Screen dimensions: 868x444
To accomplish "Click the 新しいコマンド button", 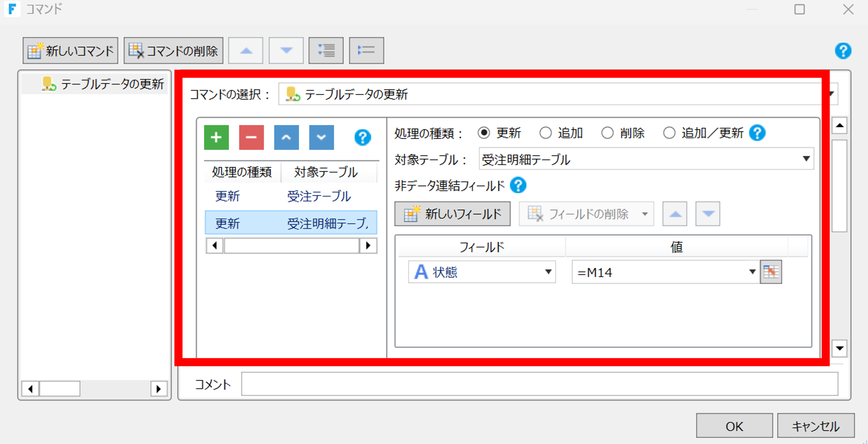I will pos(70,51).
